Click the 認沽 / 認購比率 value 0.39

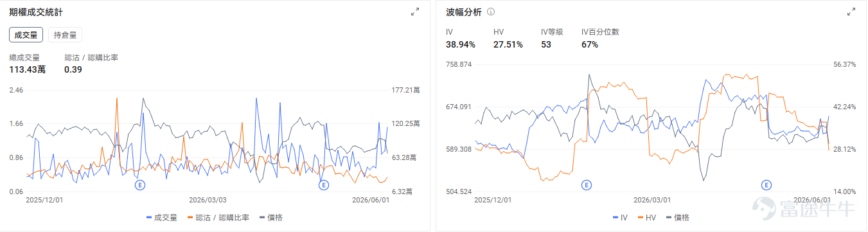pos(73,69)
